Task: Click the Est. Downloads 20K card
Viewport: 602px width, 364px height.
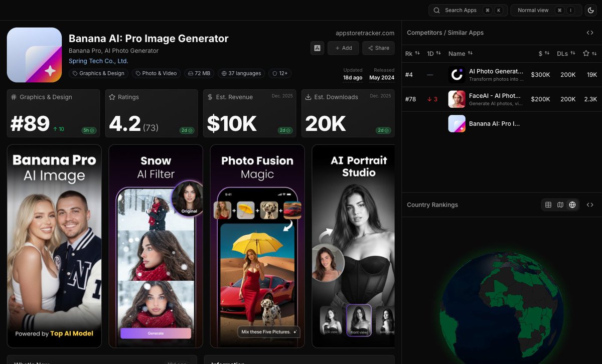Action: [348, 113]
